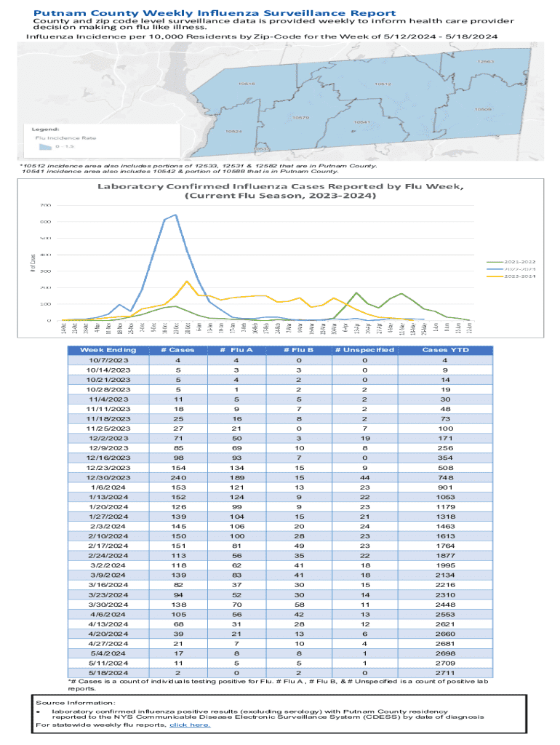Click the 10516 zip code area
The height and width of the screenshot is (745, 560).
[x=247, y=84]
